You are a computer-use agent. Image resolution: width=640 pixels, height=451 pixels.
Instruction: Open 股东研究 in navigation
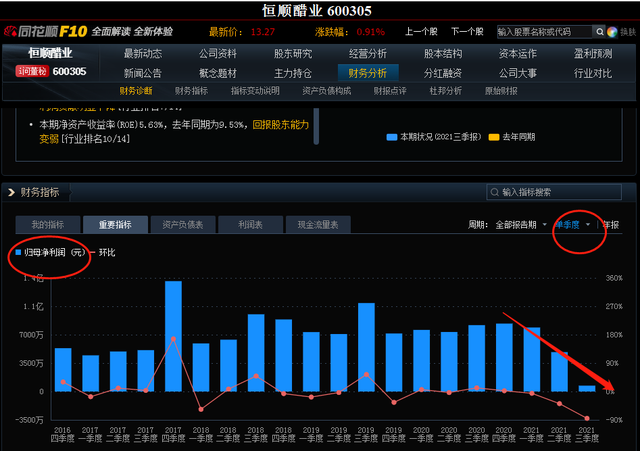pyautogui.click(x=293, y=53)
